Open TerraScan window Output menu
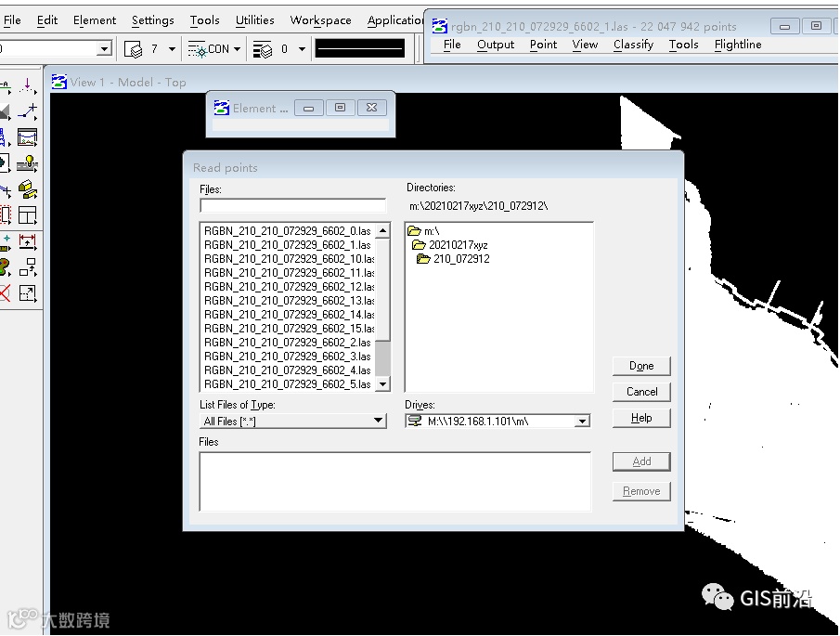 click(496, 45)
